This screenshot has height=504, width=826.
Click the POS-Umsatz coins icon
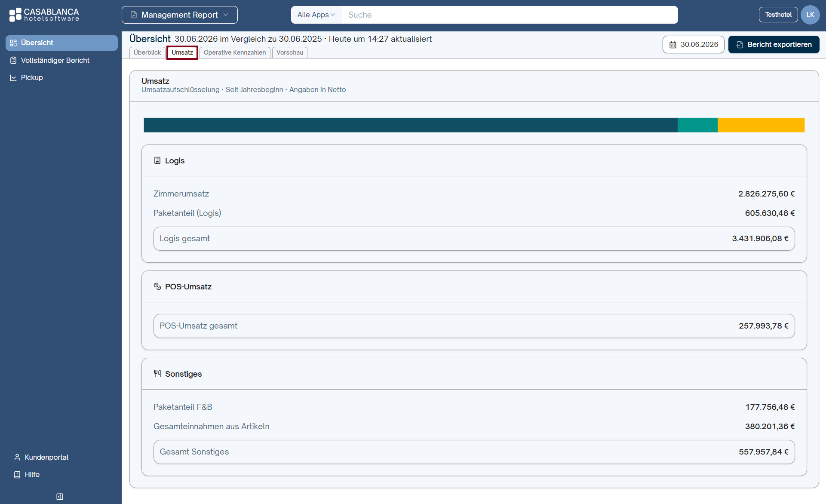point(157,286)
